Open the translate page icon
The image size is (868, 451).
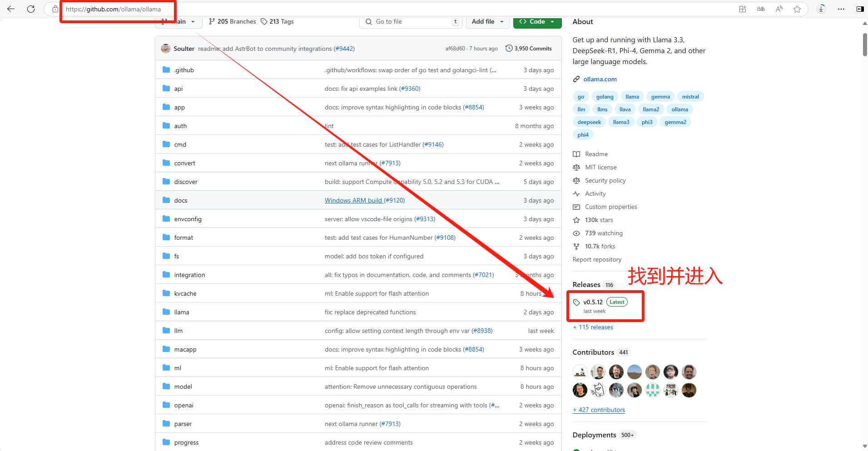(x=761, y=9)
